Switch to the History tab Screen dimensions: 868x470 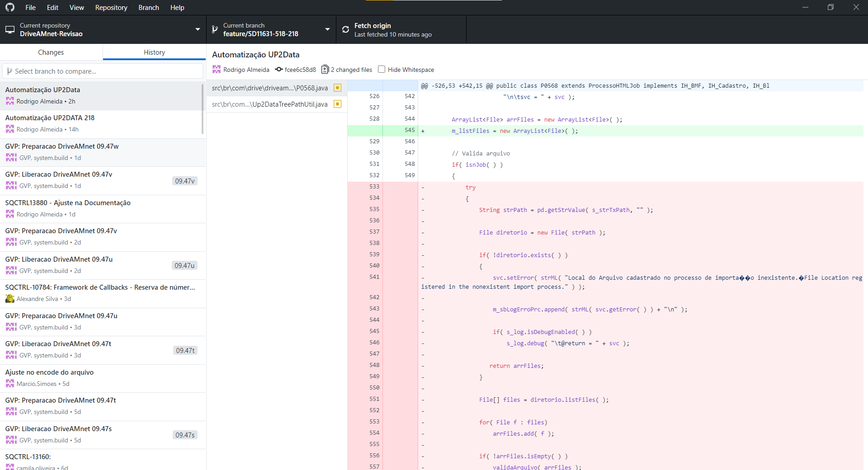tap(154, 52)
